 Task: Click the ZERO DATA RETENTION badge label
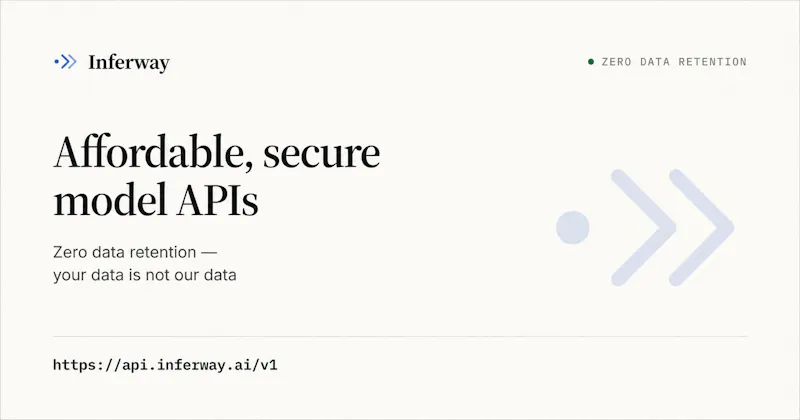(674, 62)
